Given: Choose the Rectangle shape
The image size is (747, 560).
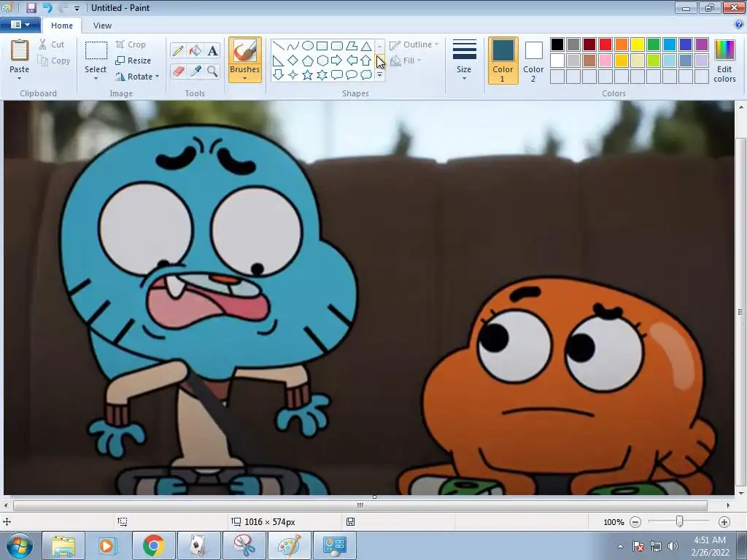Looking at the screenshot, I should coord(322,46).
